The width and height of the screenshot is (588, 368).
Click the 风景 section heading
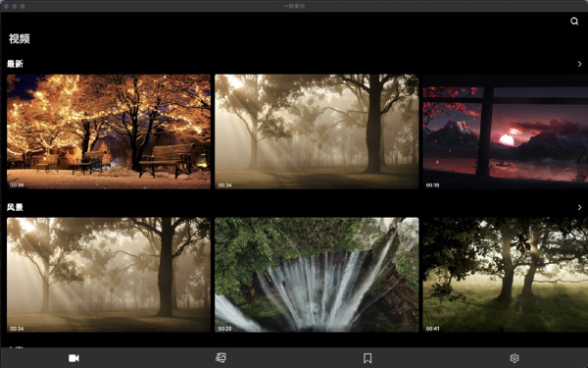pyautogui.click(x=15, y=207)
